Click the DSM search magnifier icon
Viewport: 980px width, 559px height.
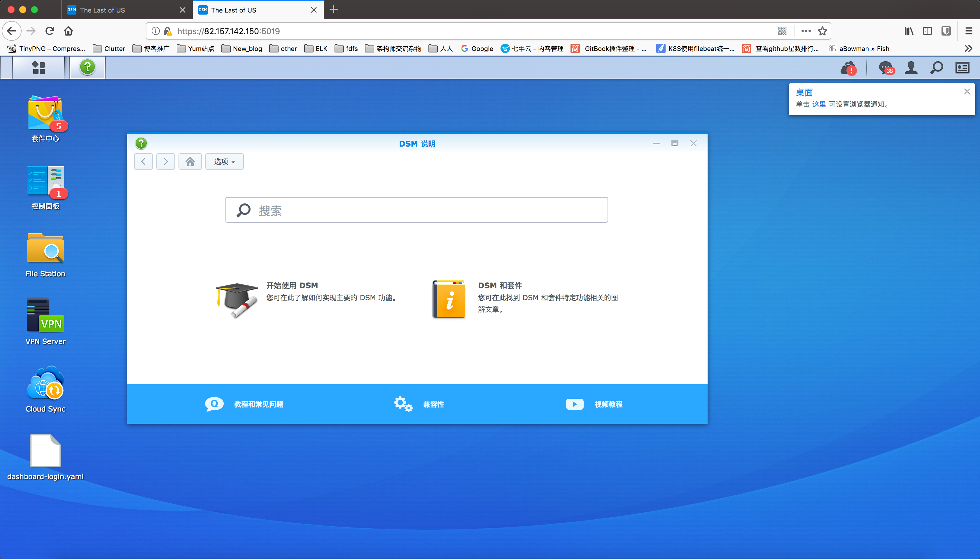(936, 67)
